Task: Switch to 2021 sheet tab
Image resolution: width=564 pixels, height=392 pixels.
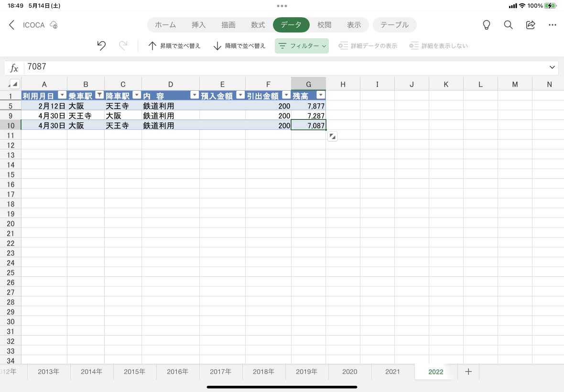Action: (x=393, y=371)
